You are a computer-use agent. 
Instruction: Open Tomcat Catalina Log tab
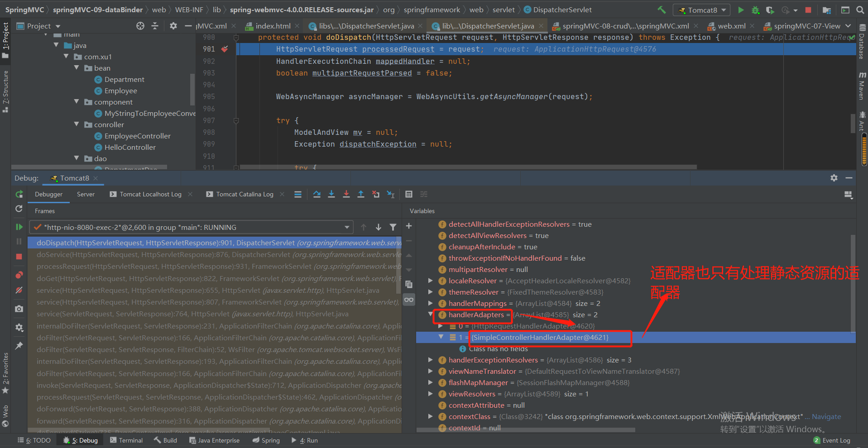pos(245,194)
